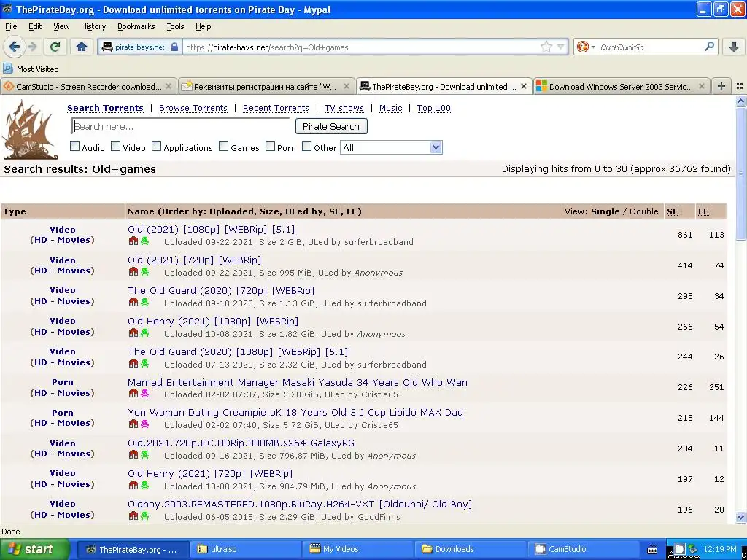747x560 pixels.
Task: Open the File menu
Action: [11, 26]
